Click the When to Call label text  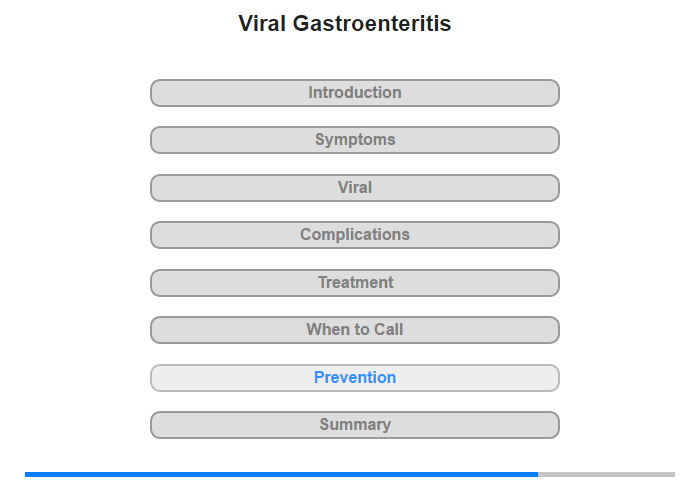point(354,330)
